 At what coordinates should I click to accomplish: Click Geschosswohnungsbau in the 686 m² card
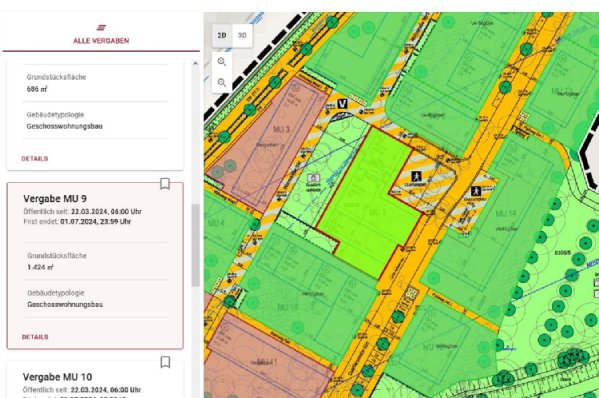[65, 126]
